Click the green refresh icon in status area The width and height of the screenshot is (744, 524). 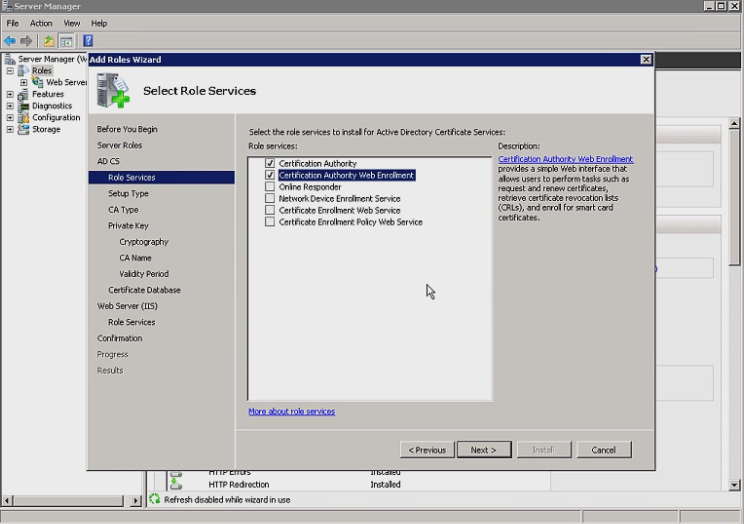[155, 499]
